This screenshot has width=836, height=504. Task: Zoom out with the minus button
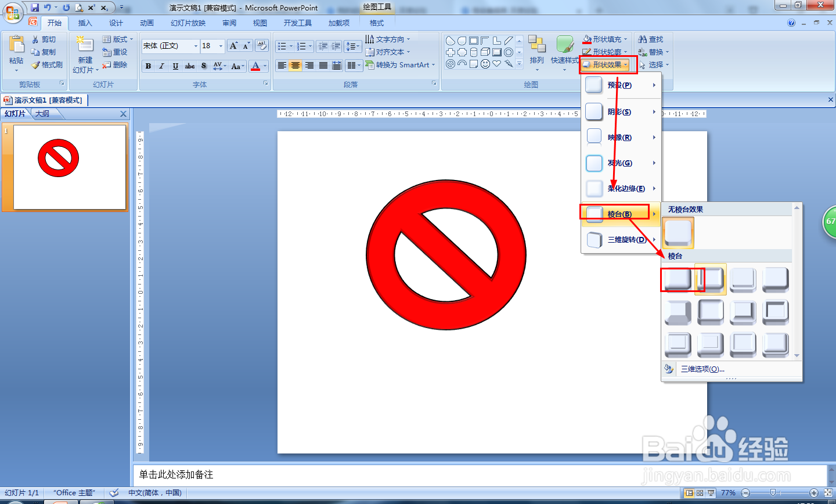point(745,493)
